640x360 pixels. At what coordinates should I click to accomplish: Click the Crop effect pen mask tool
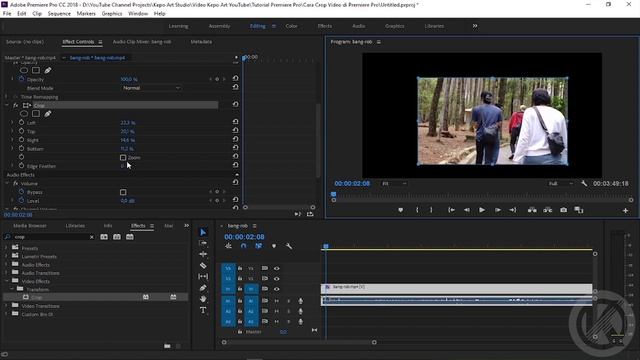(48, 114)
